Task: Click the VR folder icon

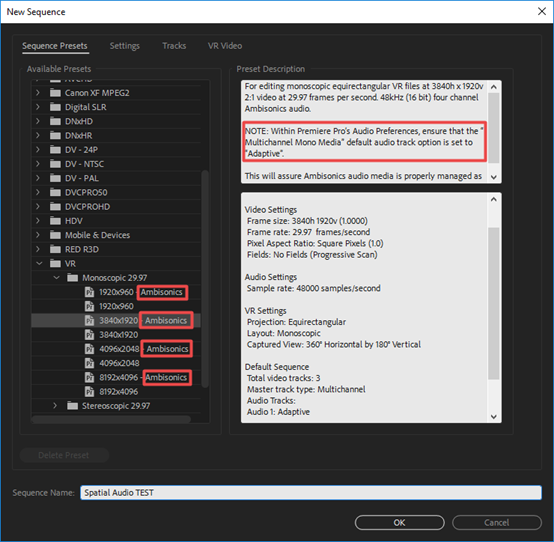Action: [x=55, y=263]
